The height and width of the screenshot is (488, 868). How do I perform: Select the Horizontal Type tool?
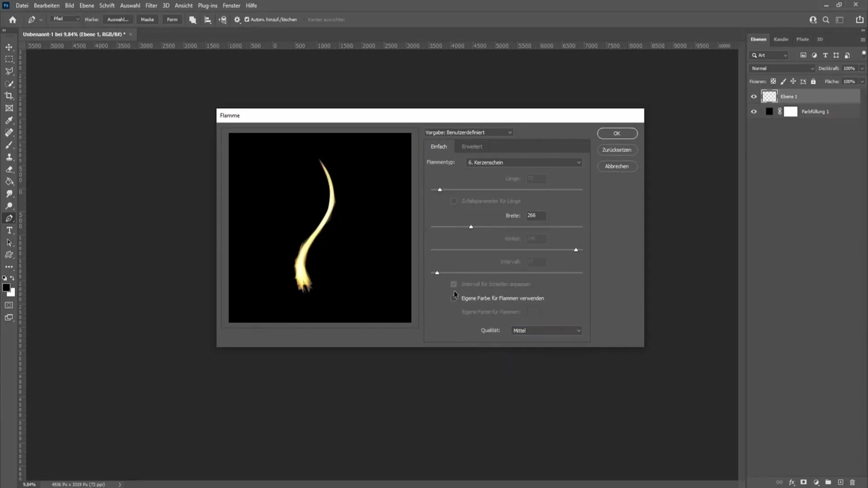[x=9, y=230]
